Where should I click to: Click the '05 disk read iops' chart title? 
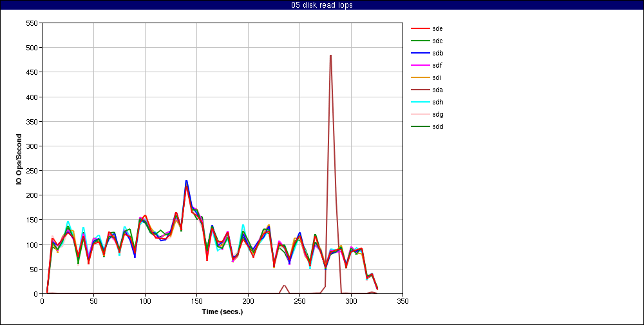(x=321, y=5)
